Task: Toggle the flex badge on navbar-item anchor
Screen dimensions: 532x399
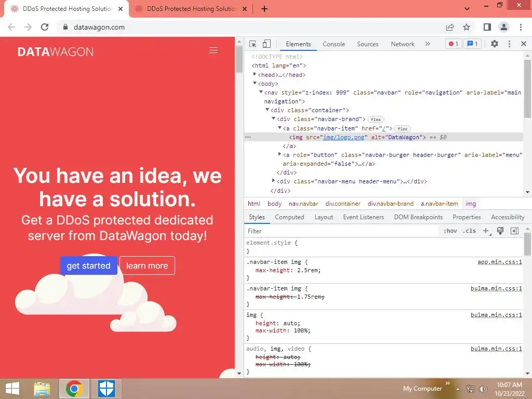Action: tap(403, 129)
